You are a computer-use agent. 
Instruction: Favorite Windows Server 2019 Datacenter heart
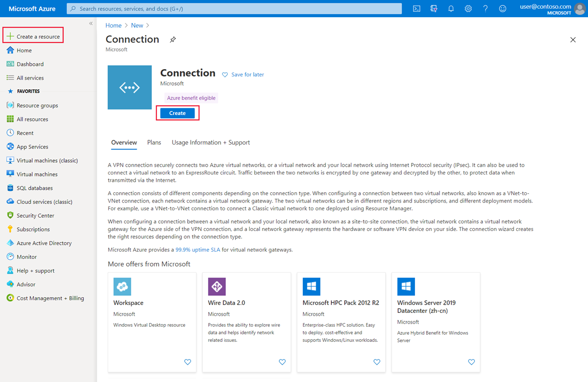pos(471,362)
